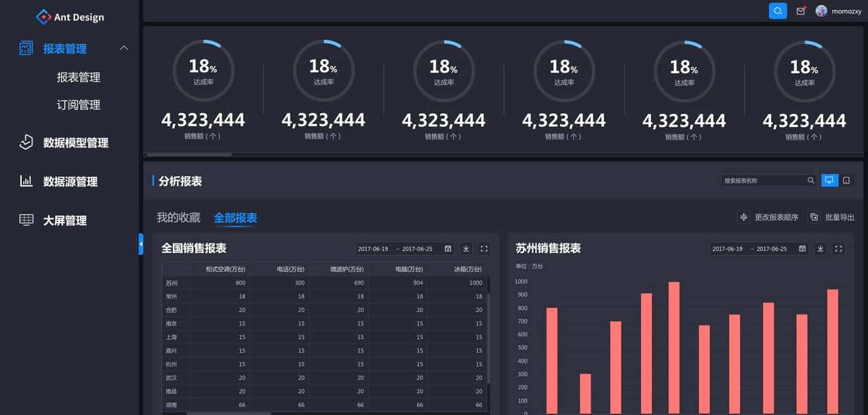The image size is (868, 415).
Task: Collapse the 报表管理 menu chevron
Action: [123, 48]
